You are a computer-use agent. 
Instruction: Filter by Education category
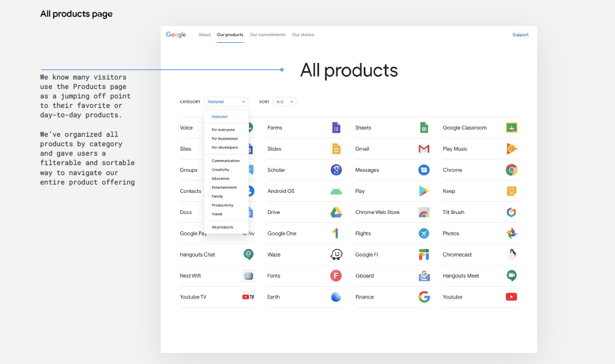click(220, 179)
